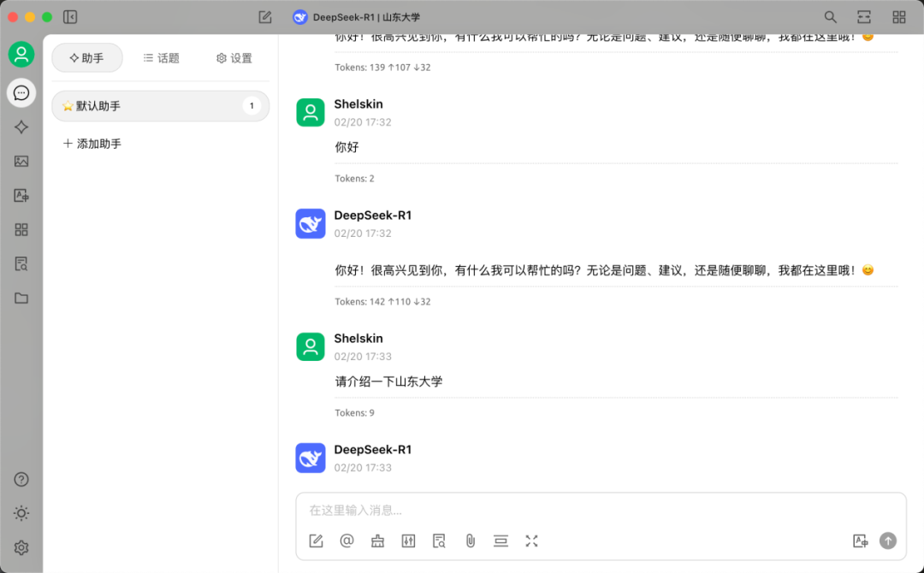
Task: Click the clear messages broom icon
Action: 377,541
